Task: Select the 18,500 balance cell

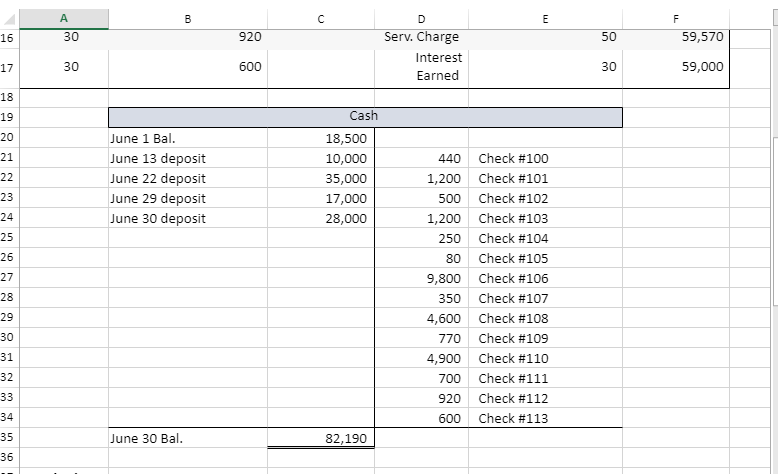Action: (x=321, y=138)
